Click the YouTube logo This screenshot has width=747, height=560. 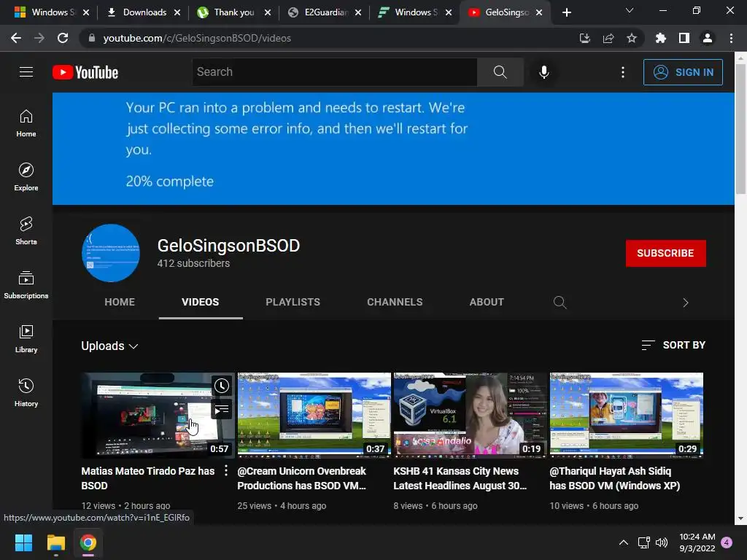[x=85, y=72]
